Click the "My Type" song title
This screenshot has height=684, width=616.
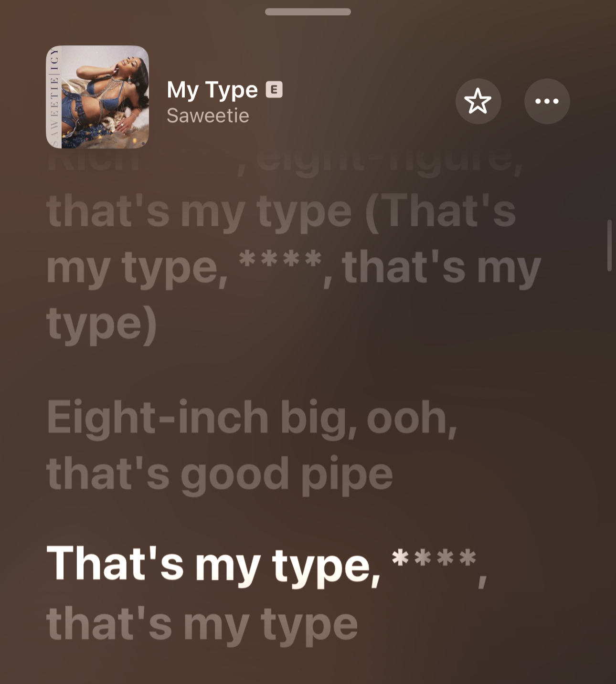[x=212, y=90]
